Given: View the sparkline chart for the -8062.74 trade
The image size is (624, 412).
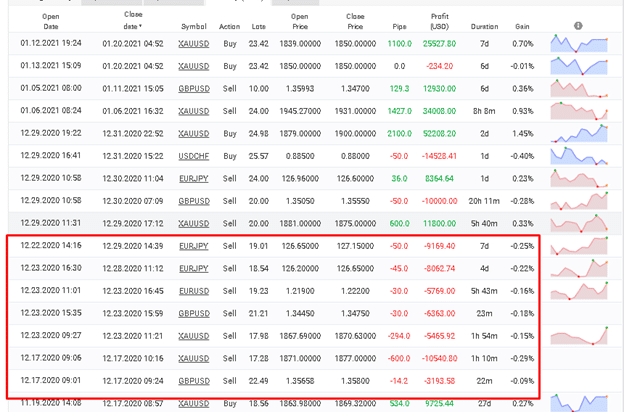Looking at the screenshot, I should pos(579,268).
